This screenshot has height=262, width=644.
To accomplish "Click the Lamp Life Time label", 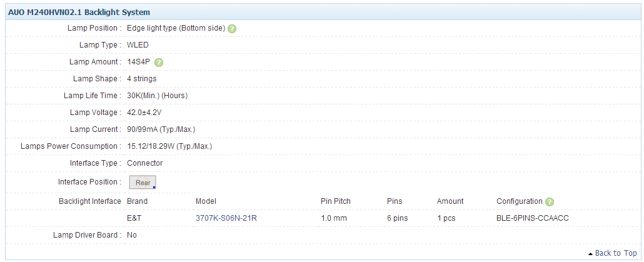I will 93,96.
